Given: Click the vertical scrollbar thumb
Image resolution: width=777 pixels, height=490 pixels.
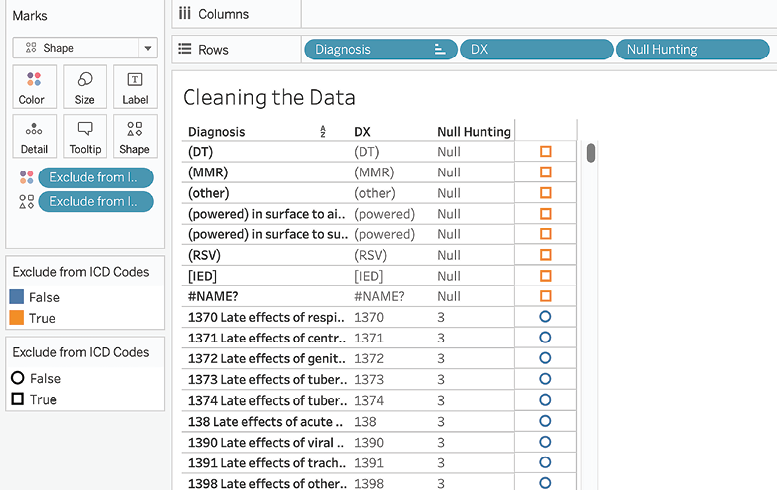Looking at the screenshot, I should coord(591,153).
